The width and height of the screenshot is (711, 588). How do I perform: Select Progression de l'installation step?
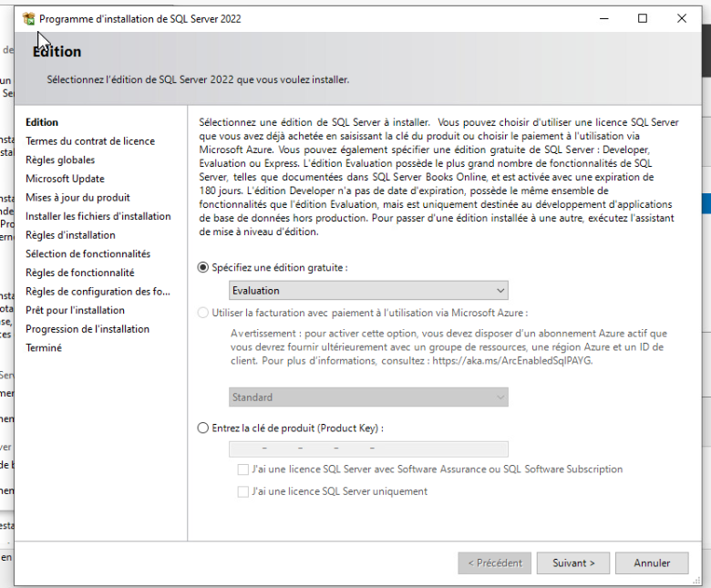coord(88,329)
